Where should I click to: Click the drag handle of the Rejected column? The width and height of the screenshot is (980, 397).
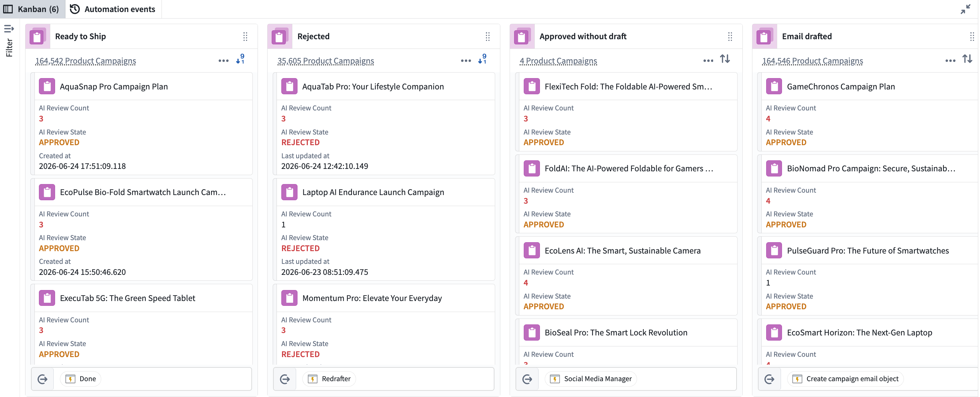(487, 36)
